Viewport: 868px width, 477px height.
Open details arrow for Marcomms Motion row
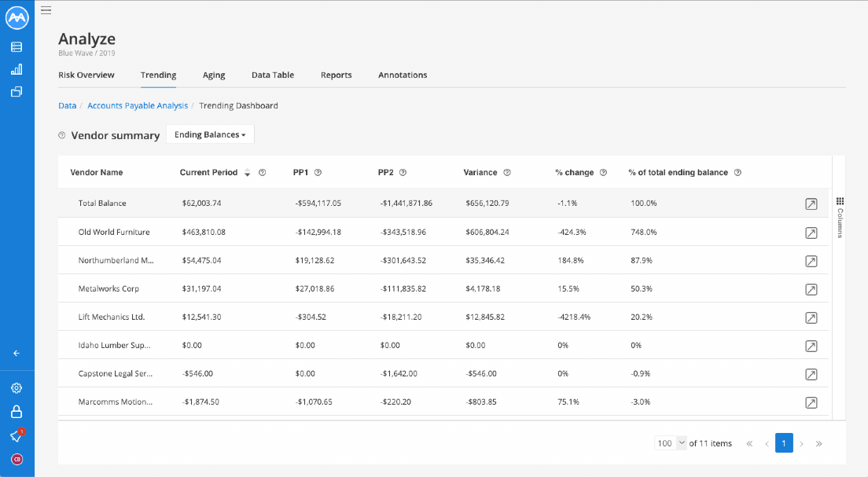[x=811, y=403]
